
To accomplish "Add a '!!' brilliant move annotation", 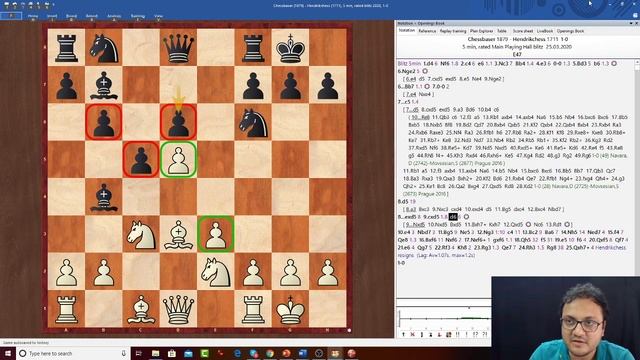I will point(458,334).
